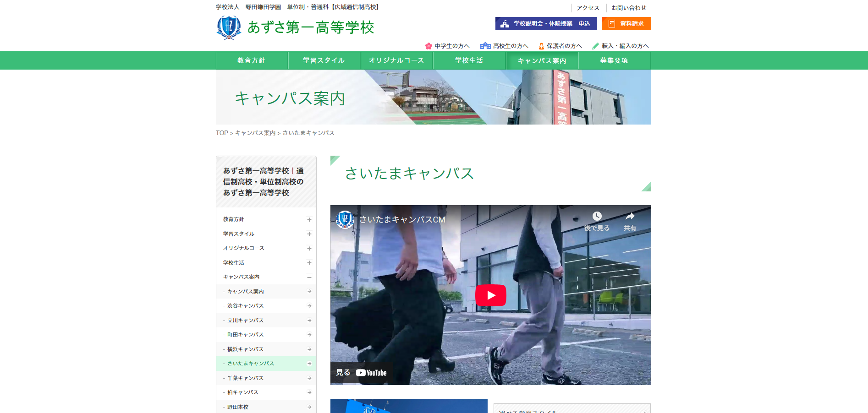Open the 学校説明会・体験授業 申込 button
Viewport: 868px width, 413px height.
pyautogui.click(x=546, y=24)
